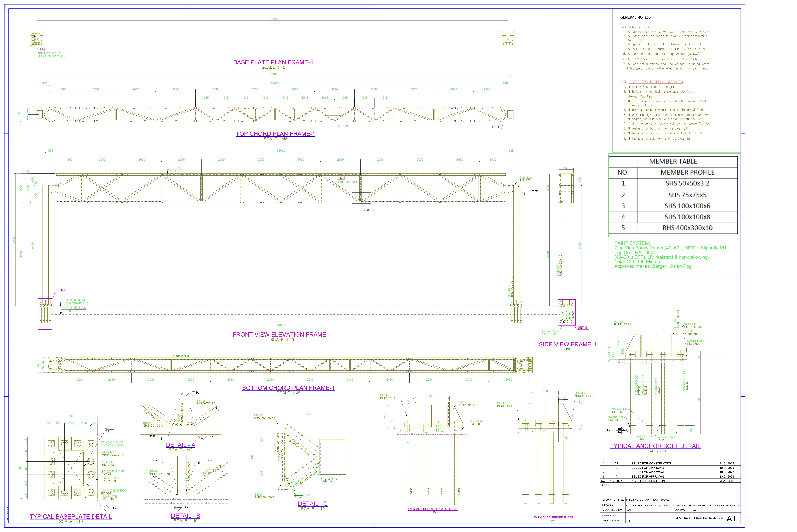Click the 'DET- E' callout label
Viewport: 797px width, 532px height.
tap(582, 328)
